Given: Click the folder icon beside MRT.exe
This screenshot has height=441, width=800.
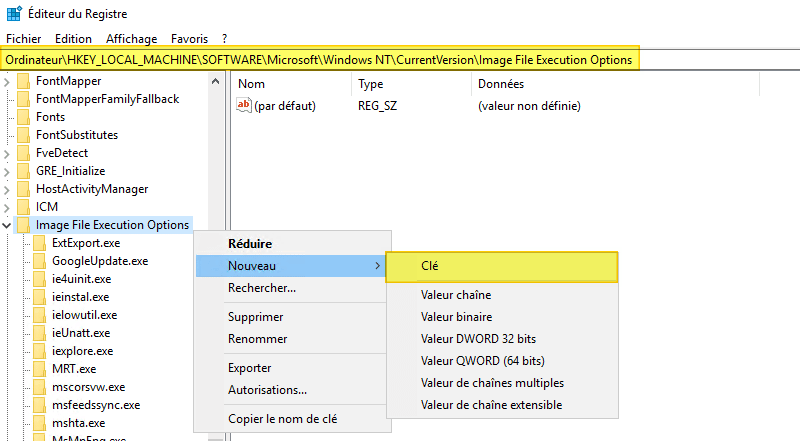Looking at the screenshot, I should [x=40, y=369].
